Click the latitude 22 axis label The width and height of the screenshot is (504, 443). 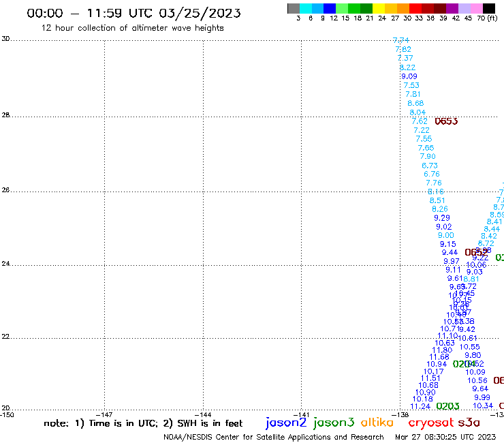tap(5, 337)
